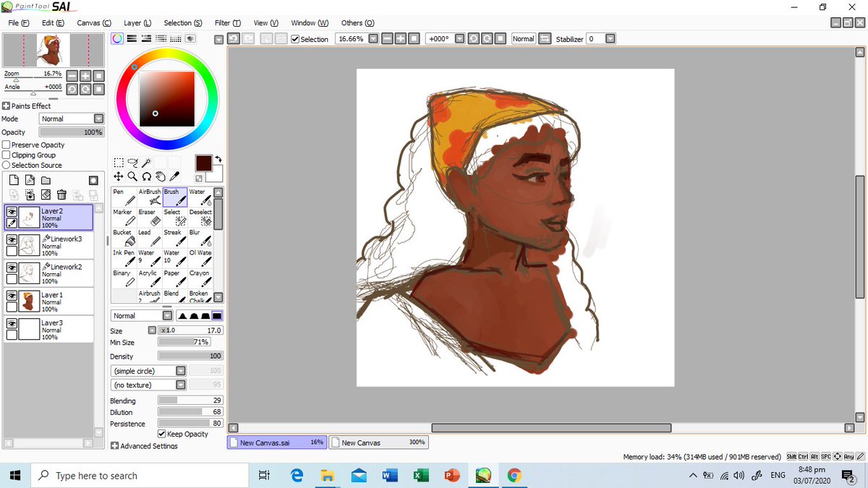868x488 pixels.
Task: Select the Pen tool
Action: 124,197
